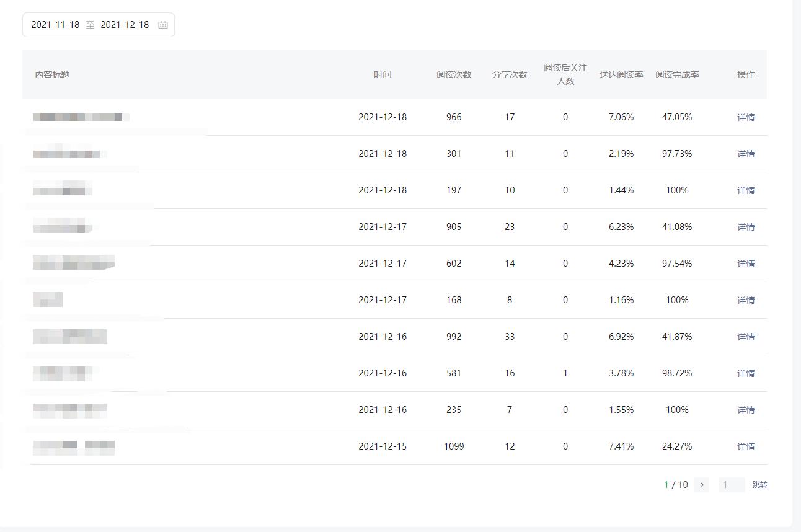Select the 阅读完成率 column header
Screen dimensions: 801x532
[x=677, y=74]
